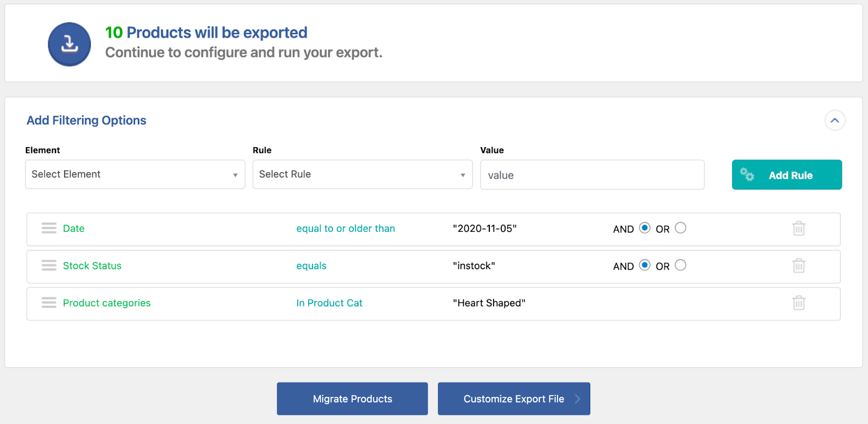
Task: Click the blue export download icon
Action: 69,44
